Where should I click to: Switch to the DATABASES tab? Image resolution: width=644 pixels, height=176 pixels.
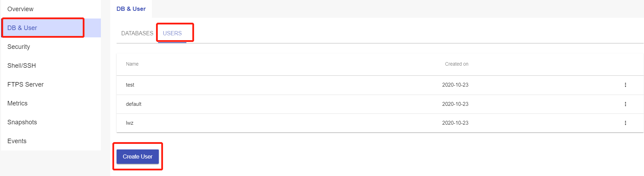point(137,33)
